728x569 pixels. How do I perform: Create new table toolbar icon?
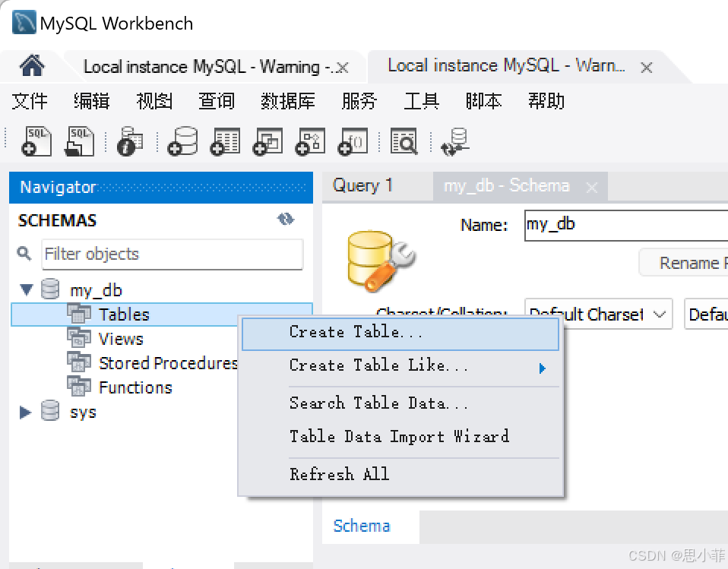click(225, 141)
